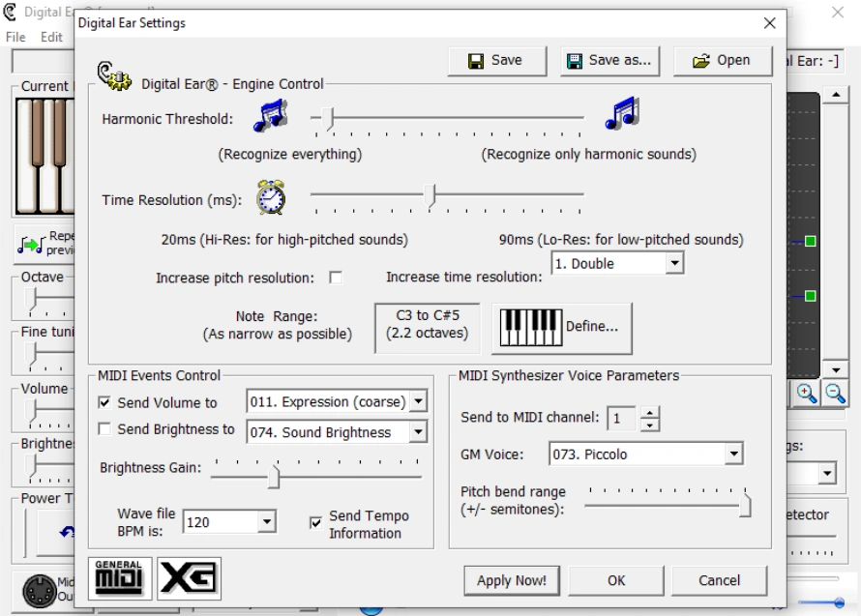861x616 pixels.
Task: Cancel the Digital Ear Settings dialog
Action: point(719,580)
